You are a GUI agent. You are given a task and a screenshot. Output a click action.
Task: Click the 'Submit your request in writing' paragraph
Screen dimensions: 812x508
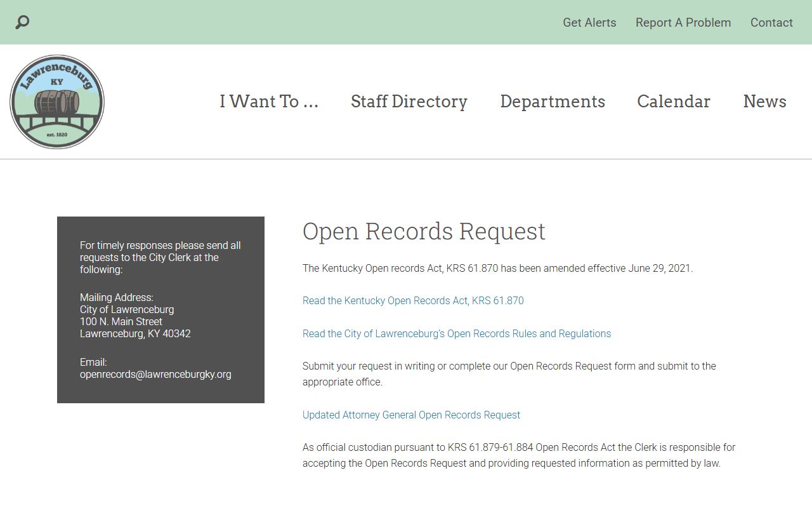(x=509, y=374)
